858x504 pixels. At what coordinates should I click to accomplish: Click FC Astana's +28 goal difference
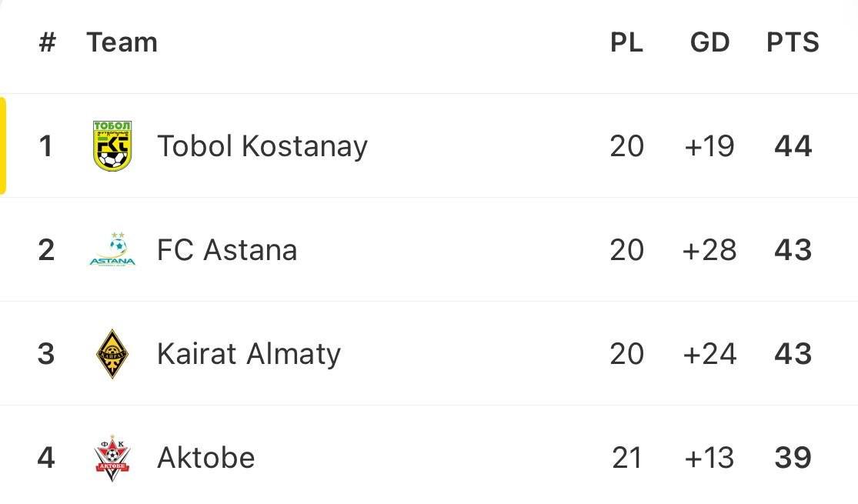pyautogui.click(x=709, y=250)
